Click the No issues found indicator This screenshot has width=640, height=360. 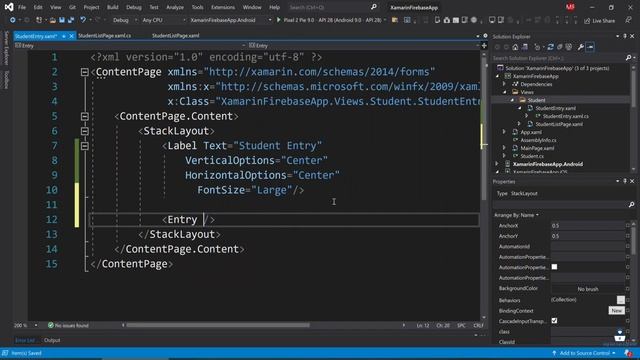68,325
